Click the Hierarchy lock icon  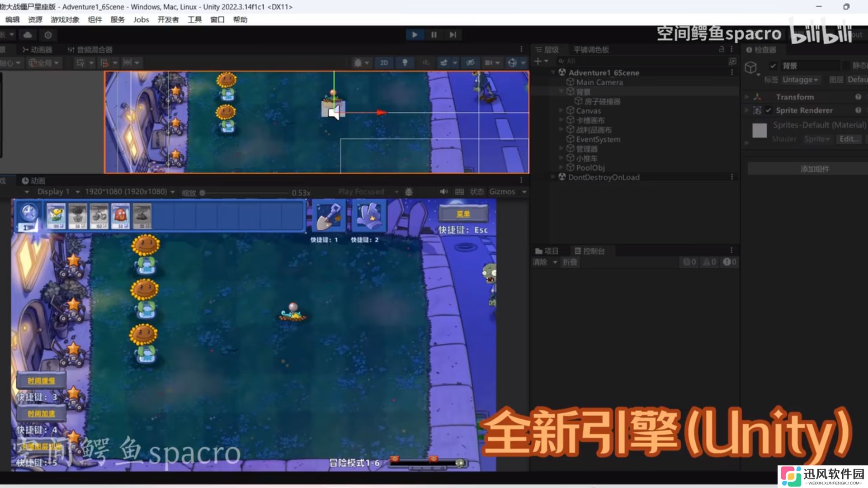coord(722,49)
